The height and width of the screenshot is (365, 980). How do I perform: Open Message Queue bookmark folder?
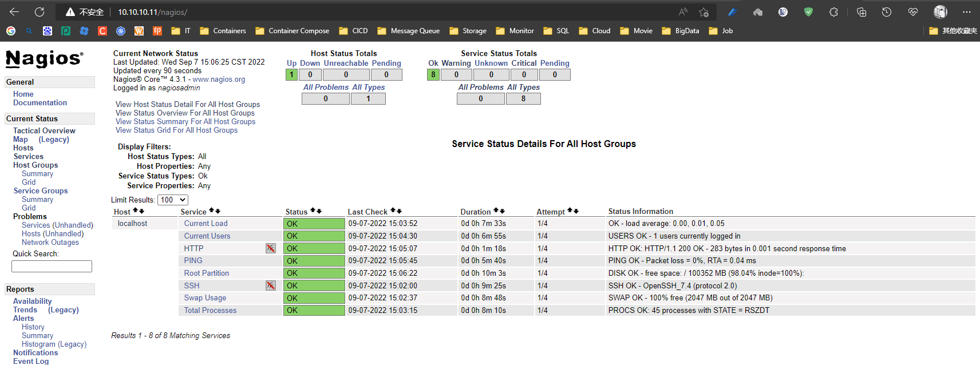(408, 31)
